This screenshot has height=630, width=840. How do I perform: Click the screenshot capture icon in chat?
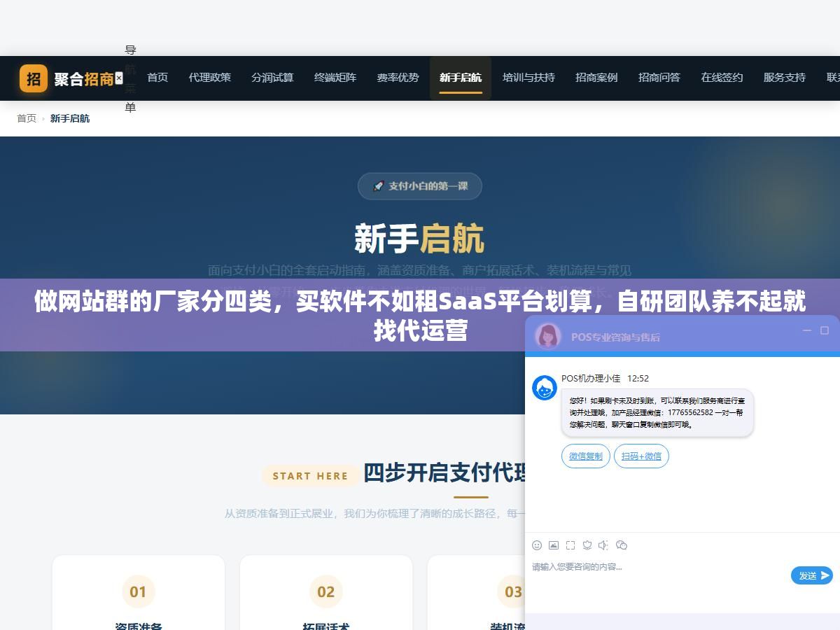pyautogui.click(x=570, y=545)
